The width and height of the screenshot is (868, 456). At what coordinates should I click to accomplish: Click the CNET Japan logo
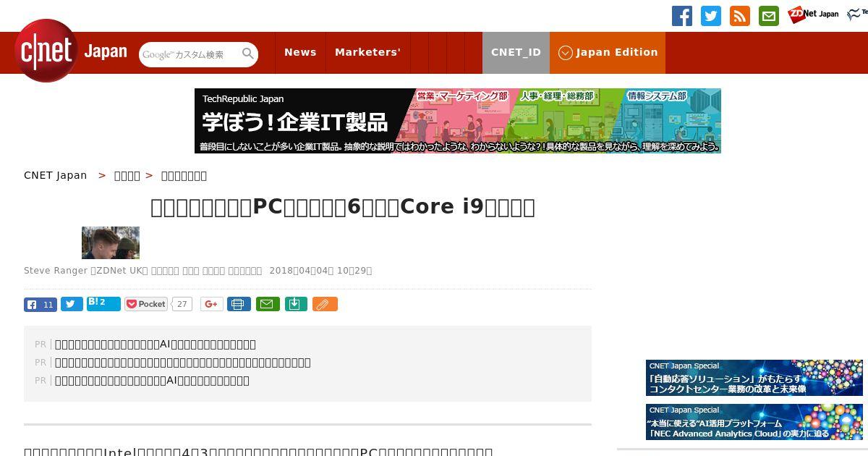(71, 51)
